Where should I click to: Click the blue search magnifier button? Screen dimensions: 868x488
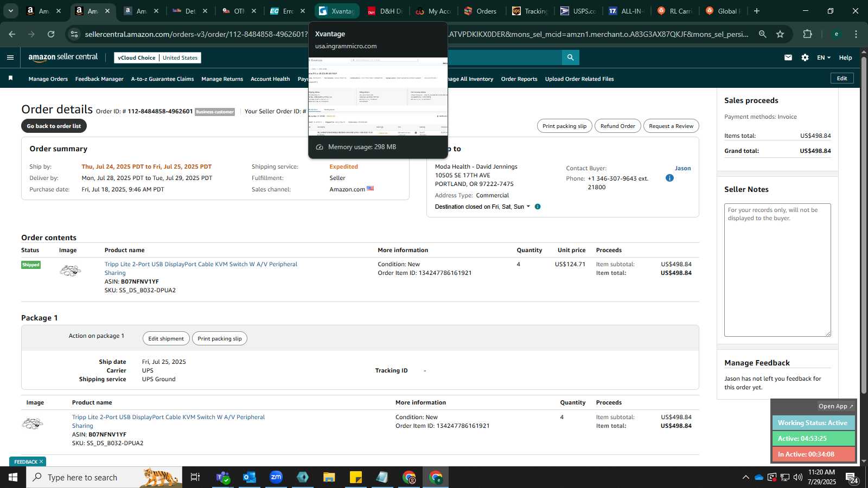pos(570,57)
